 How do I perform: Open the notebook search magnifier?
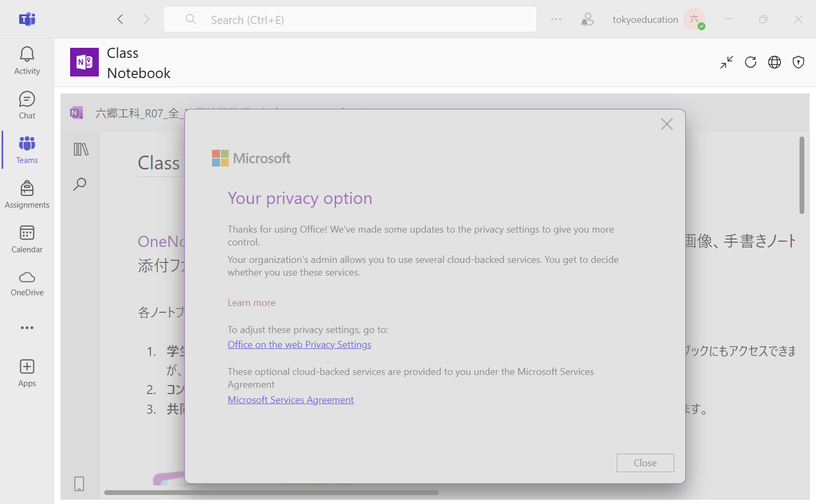click(x=80, y=184)
